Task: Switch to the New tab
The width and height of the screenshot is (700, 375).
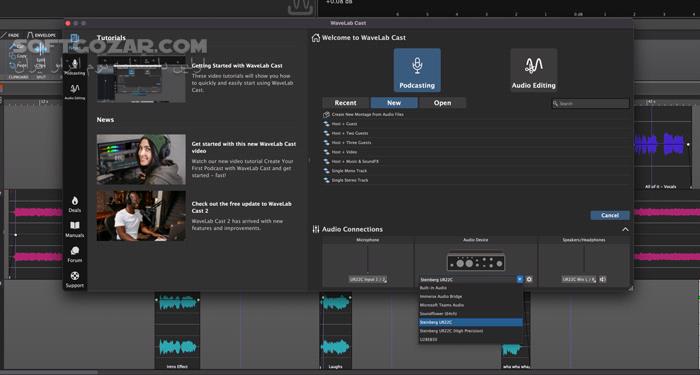Action: pyautogui.click(x=394, y=103)
